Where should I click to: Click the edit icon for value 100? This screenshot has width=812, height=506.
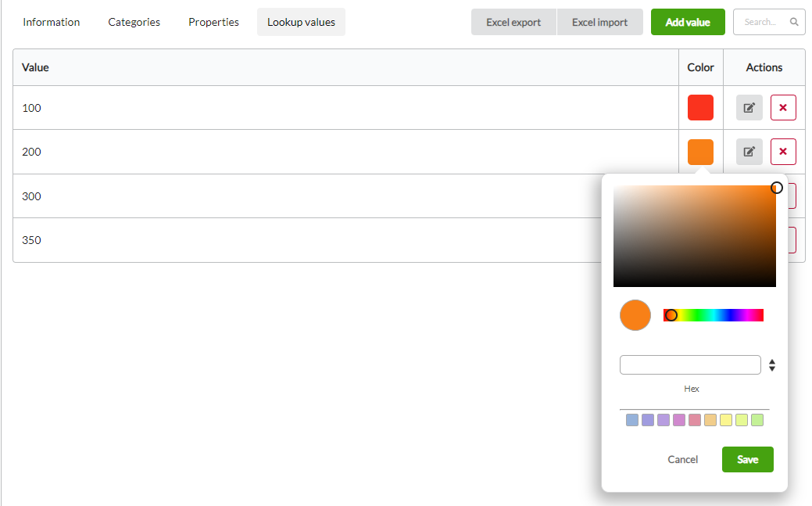point(749,108)
